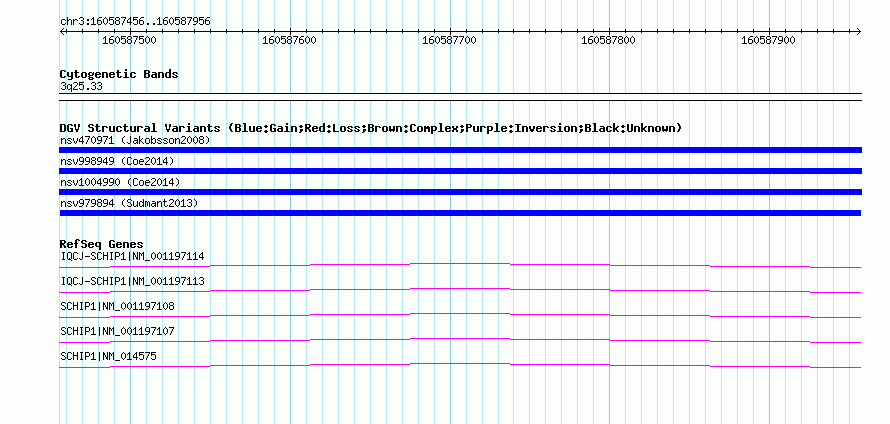The height and width of the screenshot is (424, 890).
Task: Click the chr3:160587456..160587956 coordinate label
Action: pos(135,22)
